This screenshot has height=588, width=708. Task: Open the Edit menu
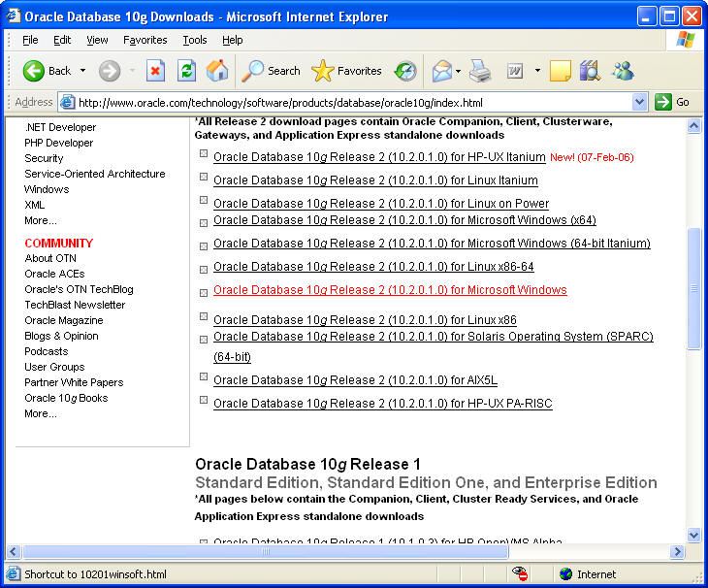(62, 40)
